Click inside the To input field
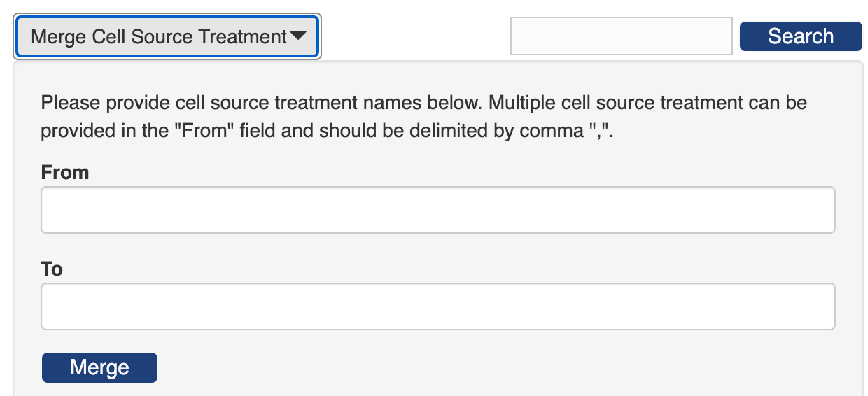Viewport: 868px width, 396px height. coord(438,306)
